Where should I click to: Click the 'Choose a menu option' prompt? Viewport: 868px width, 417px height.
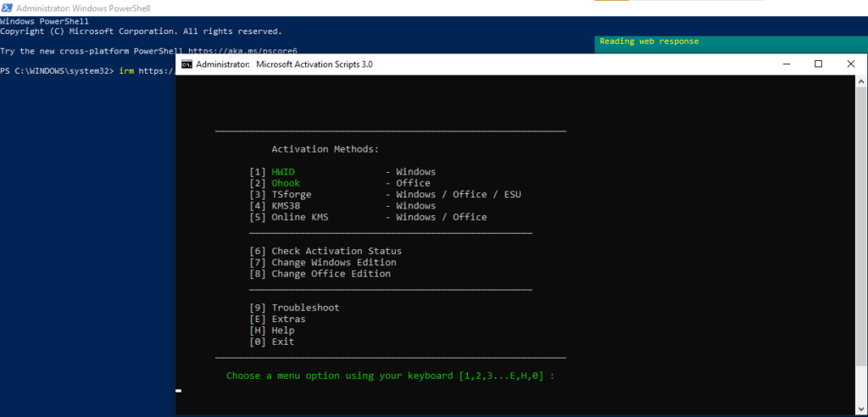tap(390, 375)
